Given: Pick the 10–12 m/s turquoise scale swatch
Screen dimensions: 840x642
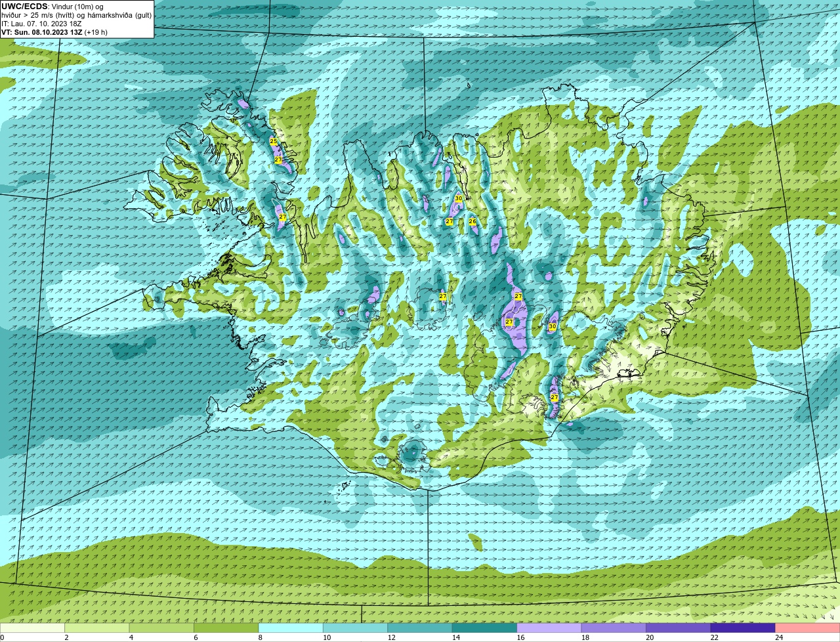Looking at the screenshot, I should (x=356, y=628).
